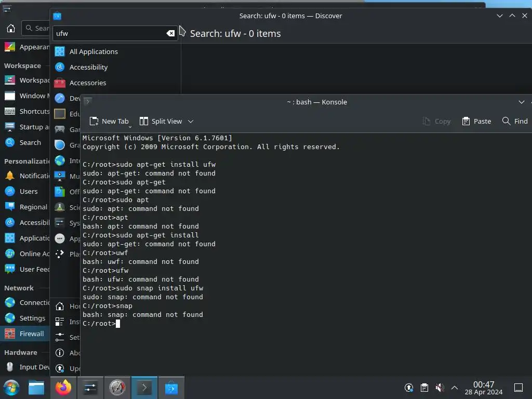Open a New Tab in Konsole
Viewport: 532px width, 399px height.
coord(109,122)
